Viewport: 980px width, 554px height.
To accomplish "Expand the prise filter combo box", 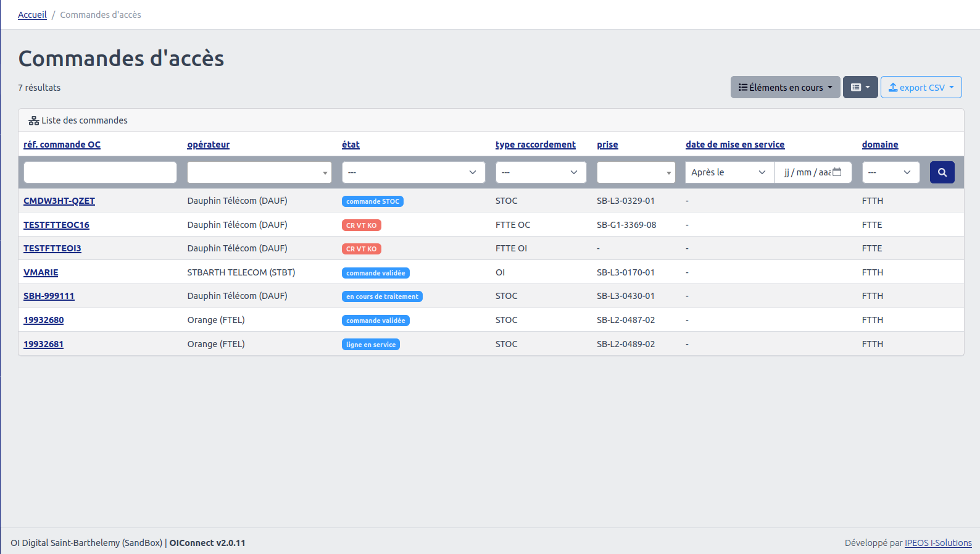I will click(x=635, y=172).
